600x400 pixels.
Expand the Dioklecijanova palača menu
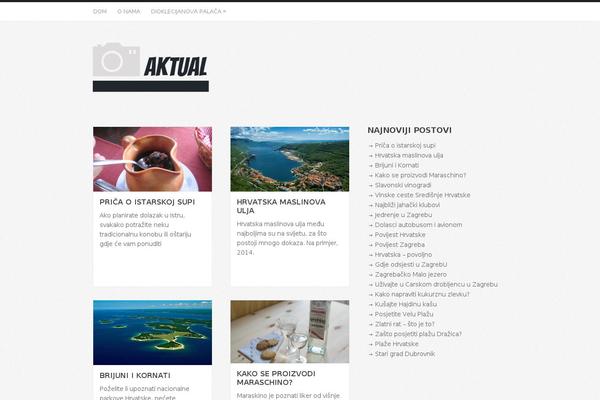tap(188, 11)
